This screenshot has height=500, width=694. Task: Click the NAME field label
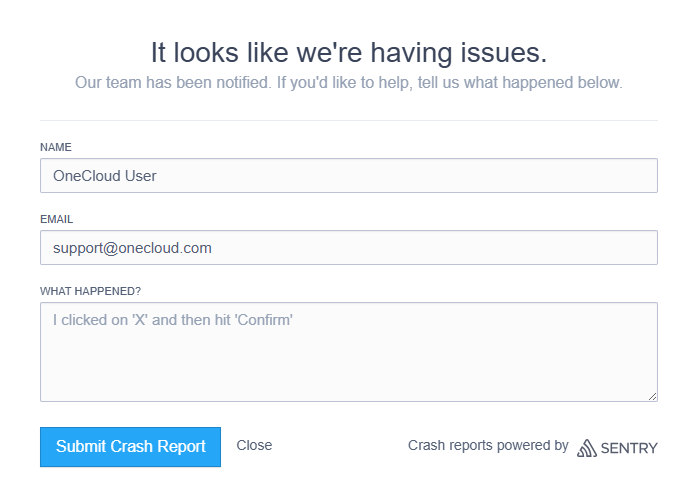pos(56,147)
